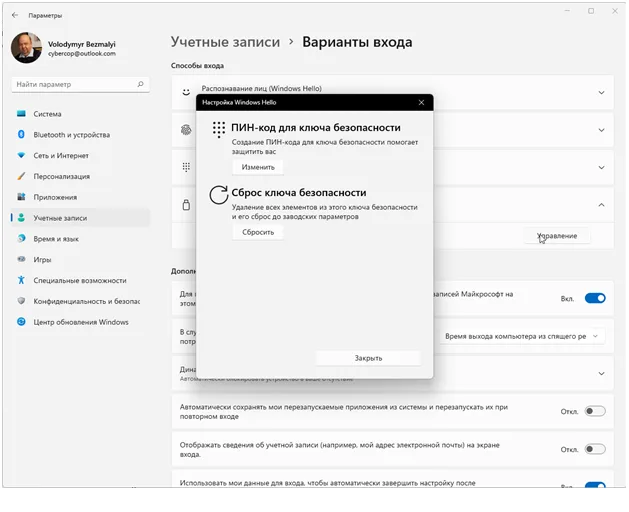Open Система settings section
Image resolution: width=629 pixels, height=512 pixels.
[80, 114]
